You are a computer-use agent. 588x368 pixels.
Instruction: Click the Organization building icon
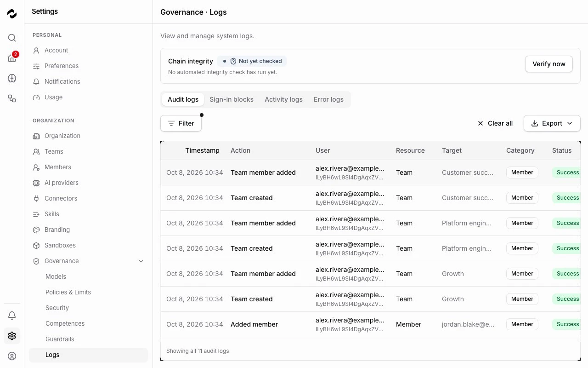[36, 136]
